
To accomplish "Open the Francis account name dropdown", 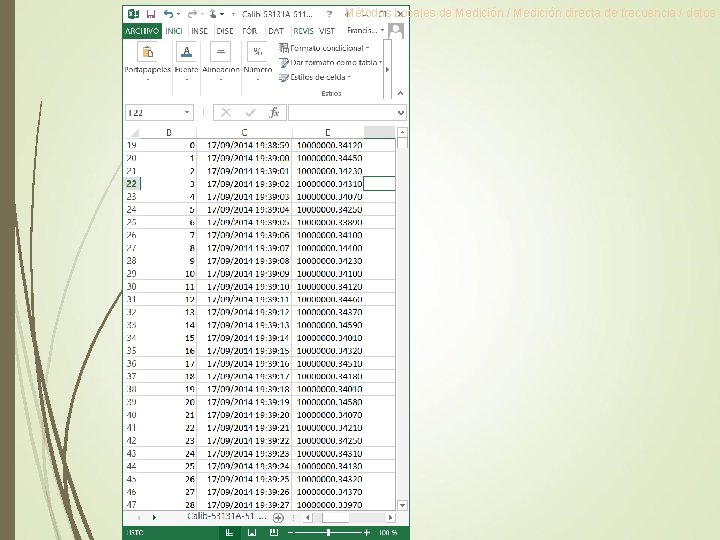I will tap(366, 30).
